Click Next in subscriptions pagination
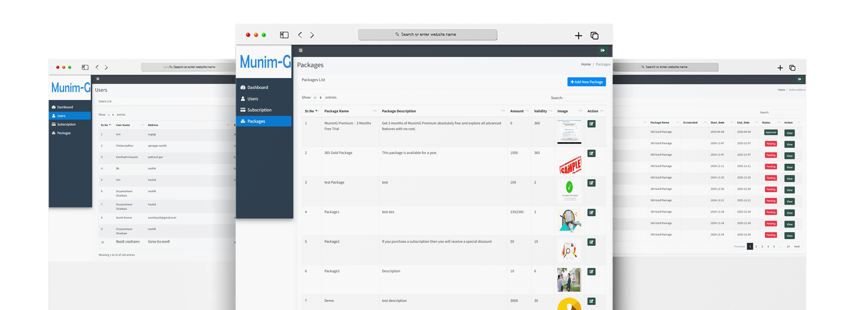The image size is (868, 310). tap(797, 247)
